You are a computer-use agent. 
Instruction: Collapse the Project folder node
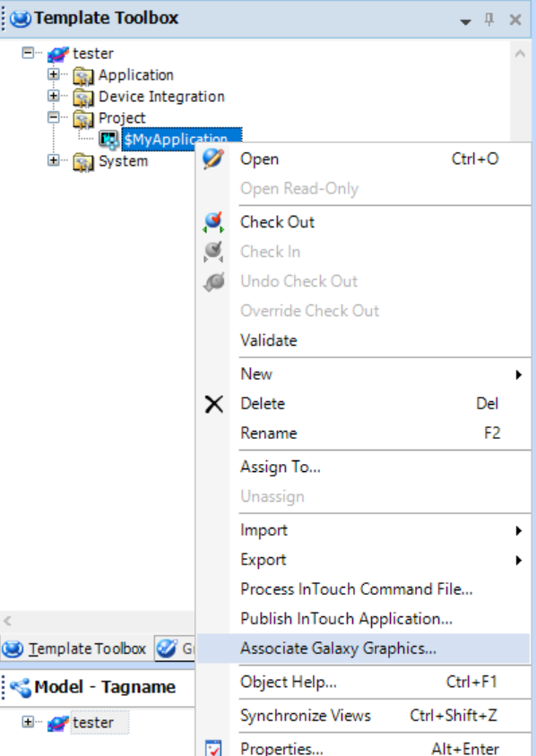54,117
